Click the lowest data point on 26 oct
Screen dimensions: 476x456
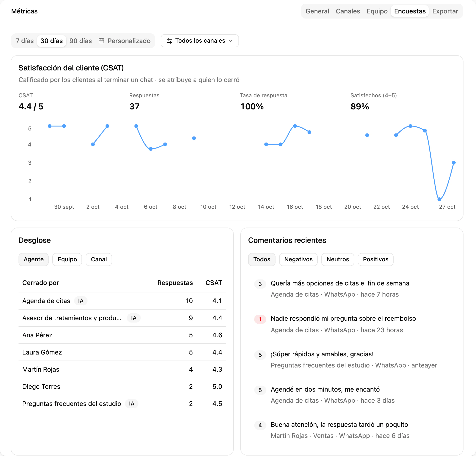(439, 199)
